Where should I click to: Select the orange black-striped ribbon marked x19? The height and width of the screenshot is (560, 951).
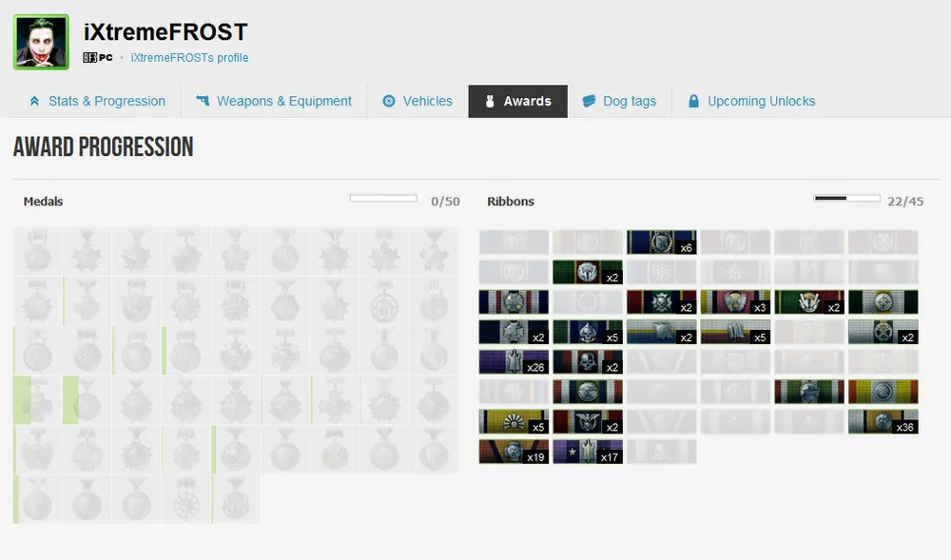[514, 452]
